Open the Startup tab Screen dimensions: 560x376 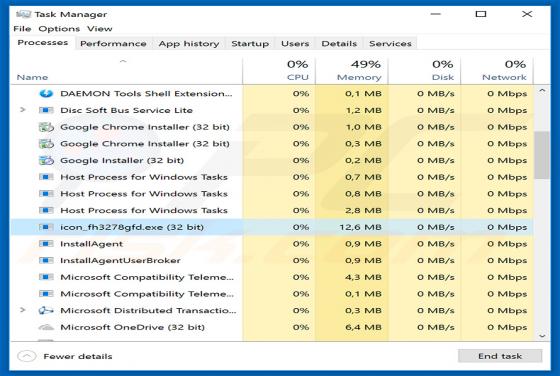250,44
